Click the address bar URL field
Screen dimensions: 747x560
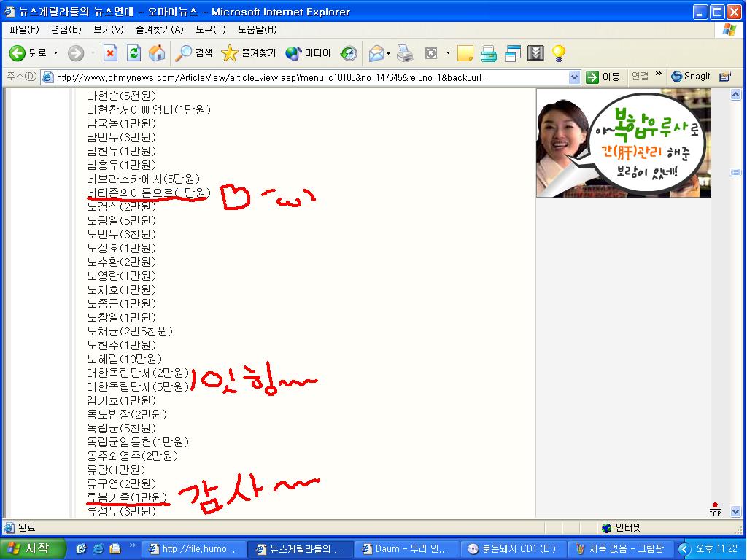pyautogui.click(x=305, y=77)
